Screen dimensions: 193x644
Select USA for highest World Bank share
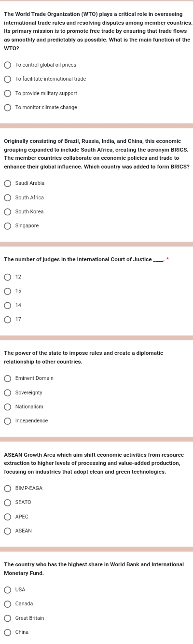(7, 590)
